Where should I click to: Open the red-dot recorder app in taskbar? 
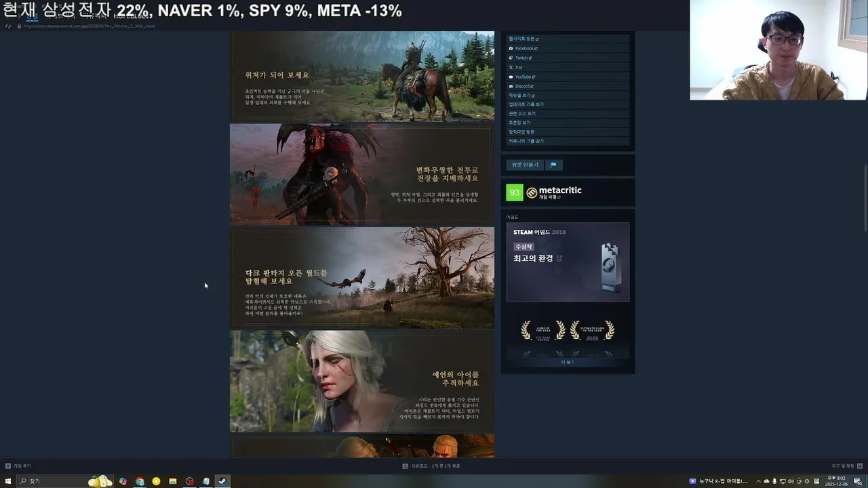point(190,481)
